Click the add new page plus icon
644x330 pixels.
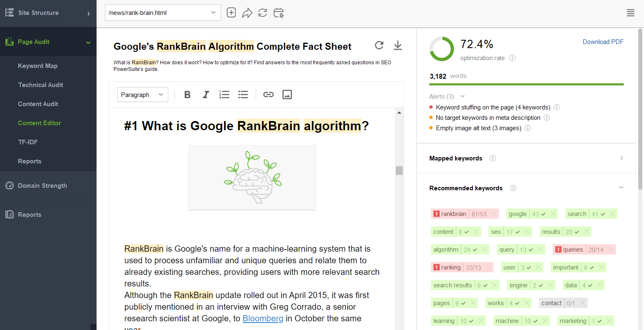pos(231,13)
